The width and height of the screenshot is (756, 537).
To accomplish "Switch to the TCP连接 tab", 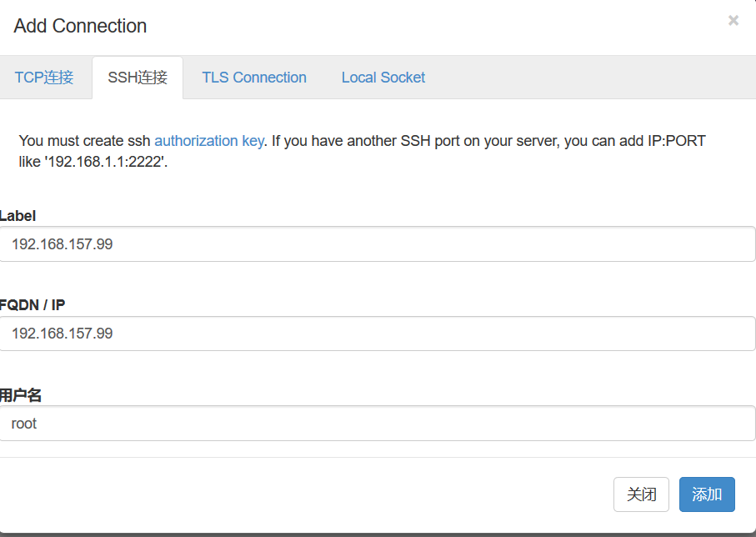I will coord(44,78).
